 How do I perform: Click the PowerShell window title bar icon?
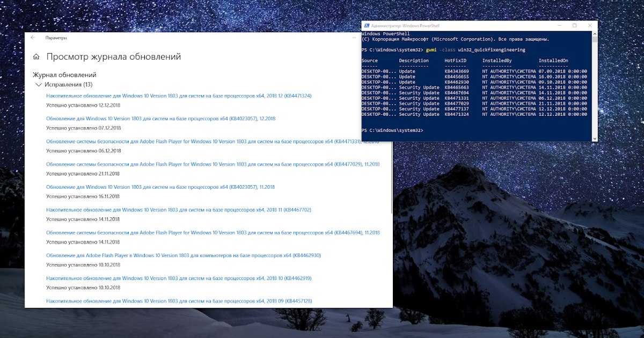(x=367, y=25)
